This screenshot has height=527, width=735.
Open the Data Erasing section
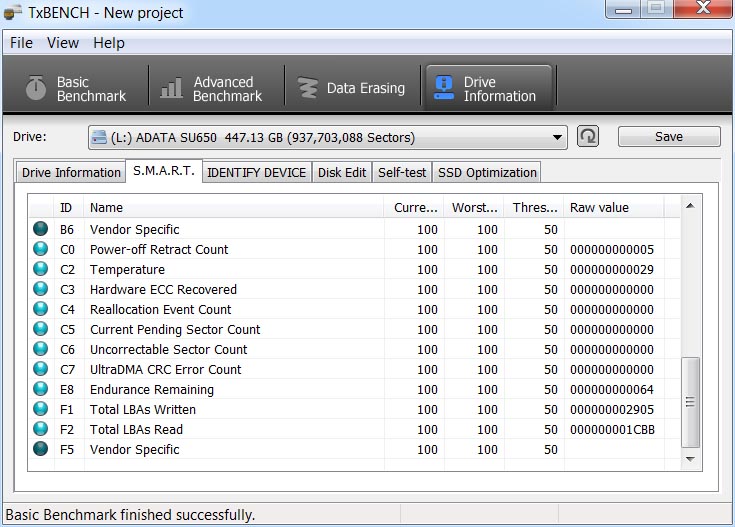(352, 89)
